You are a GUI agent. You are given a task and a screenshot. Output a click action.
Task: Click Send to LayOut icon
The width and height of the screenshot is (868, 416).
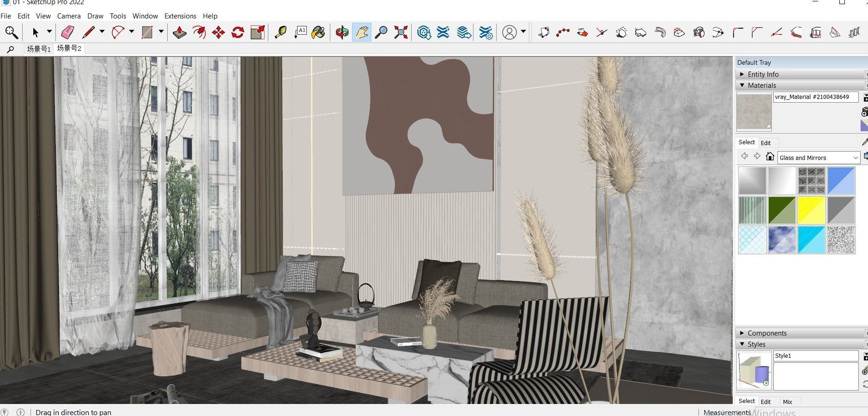click(x=464, y=32)
